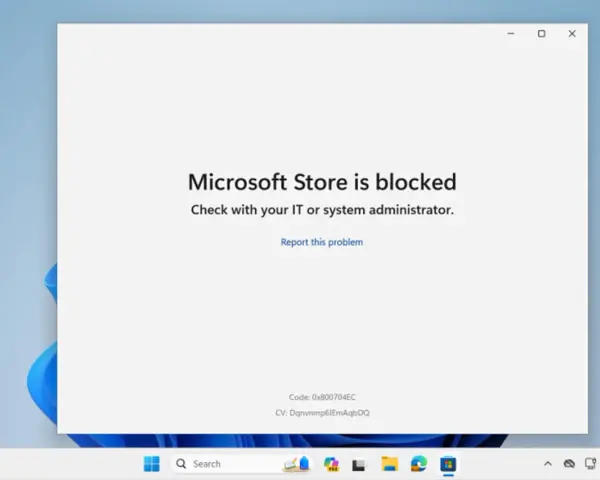The height and width of the screenshot is (480, 600).
Task: Minimize the Microsoft Store window
Action: click(510, 34)
